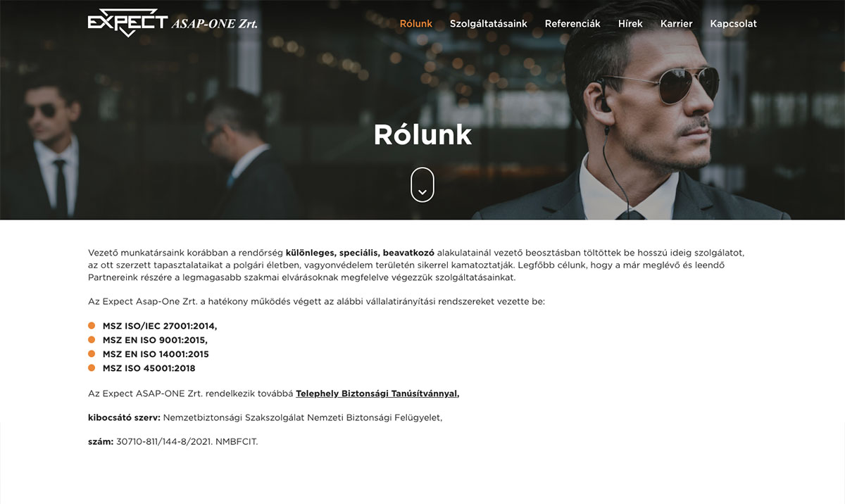Open the Rólunk menu item
845x504 pixels.
pyautogui.click(x=416, y=24)
